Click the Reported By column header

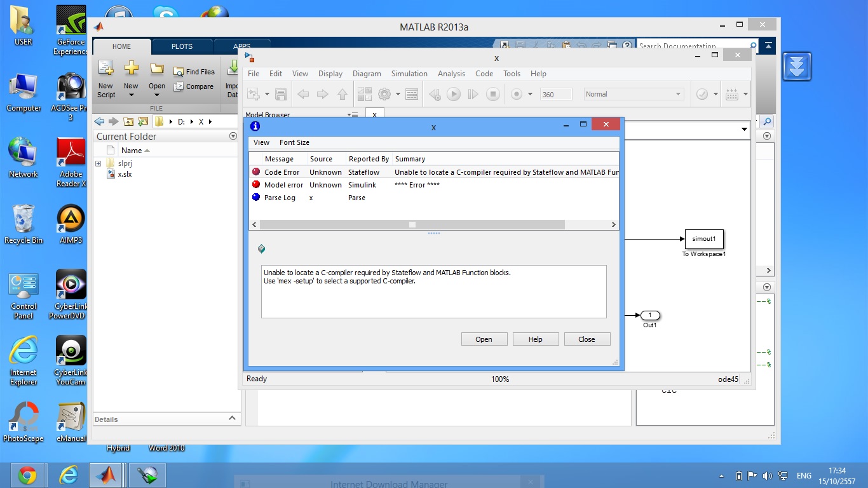click(369, 159)
